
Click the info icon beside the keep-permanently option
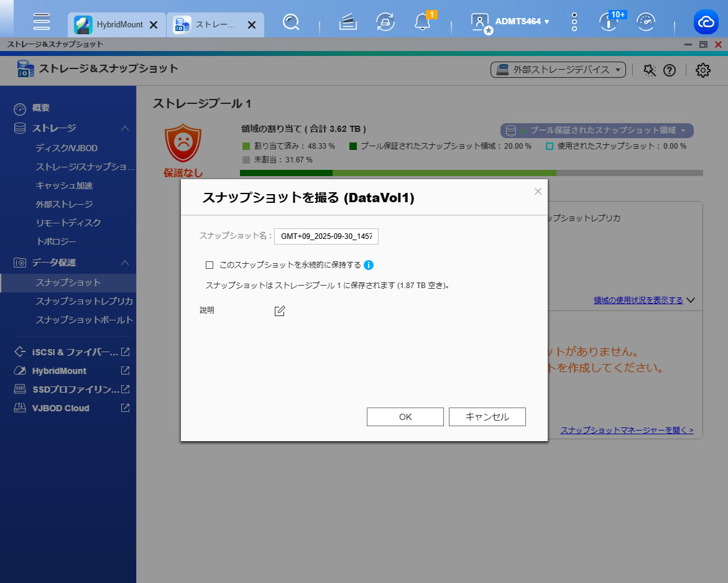click(x=369, y=265)
